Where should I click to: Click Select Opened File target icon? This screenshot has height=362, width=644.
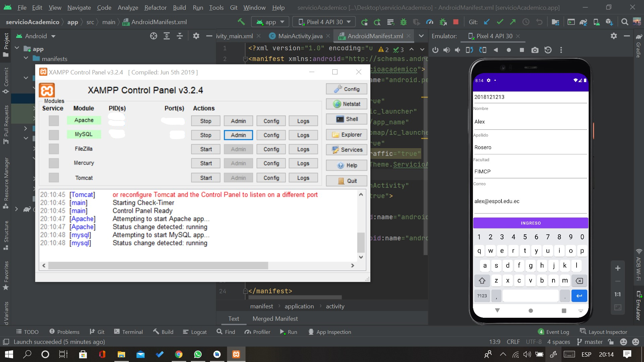point(153,36)
